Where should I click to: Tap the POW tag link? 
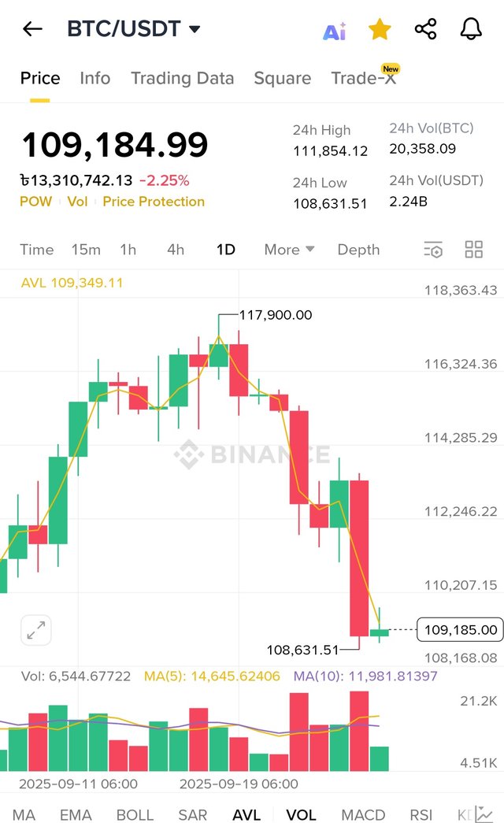(x=35, y=202)
